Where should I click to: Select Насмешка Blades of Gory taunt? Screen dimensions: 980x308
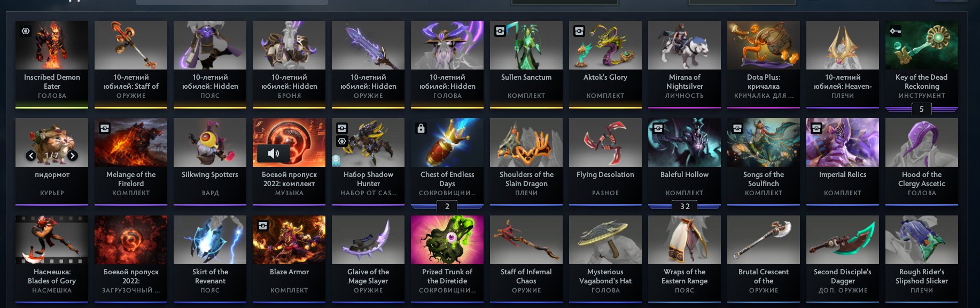[52, 259]
